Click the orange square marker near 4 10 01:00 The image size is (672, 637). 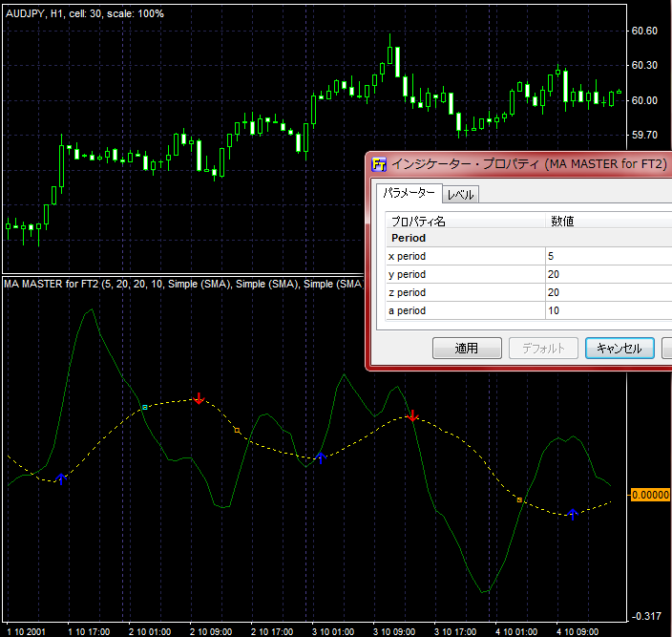[519, 499]
